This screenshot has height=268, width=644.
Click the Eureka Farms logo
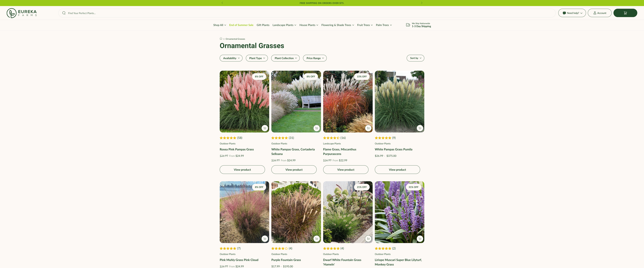[22, 13]
